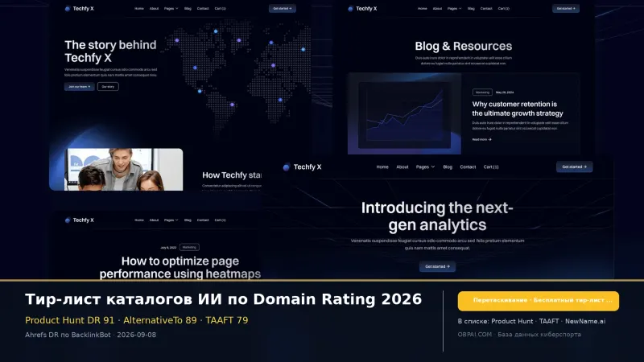Image resolution: width=644 pixels, height=362 pixels.
Task: Open About in the heatmaps article mockup's navigation
Action: (154, 220)
